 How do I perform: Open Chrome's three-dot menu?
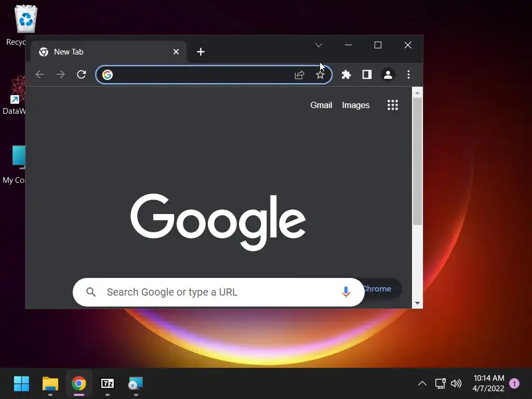408,74
